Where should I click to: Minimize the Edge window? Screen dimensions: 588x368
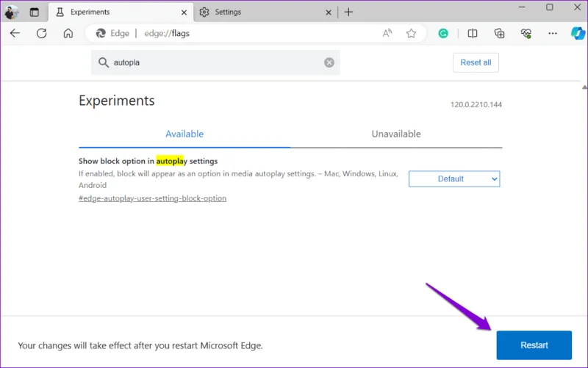tap(522, 7)
